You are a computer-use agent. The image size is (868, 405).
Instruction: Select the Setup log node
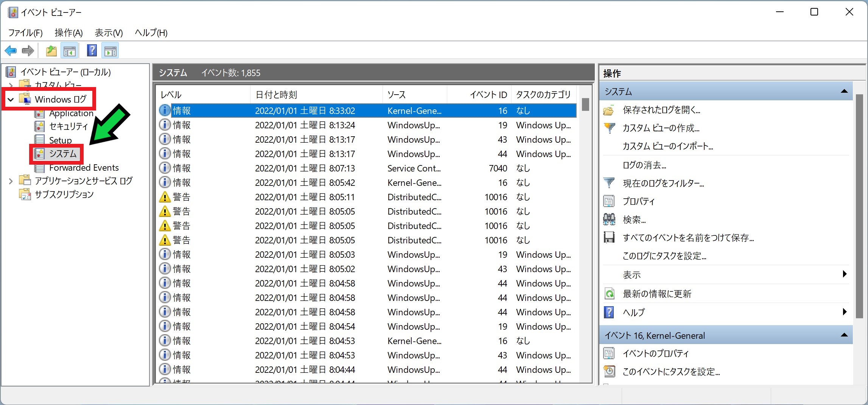[x=61, y=140]
